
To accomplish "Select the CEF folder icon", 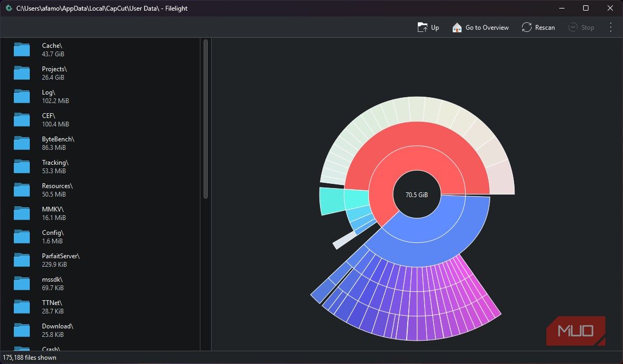I will (22, 120).
